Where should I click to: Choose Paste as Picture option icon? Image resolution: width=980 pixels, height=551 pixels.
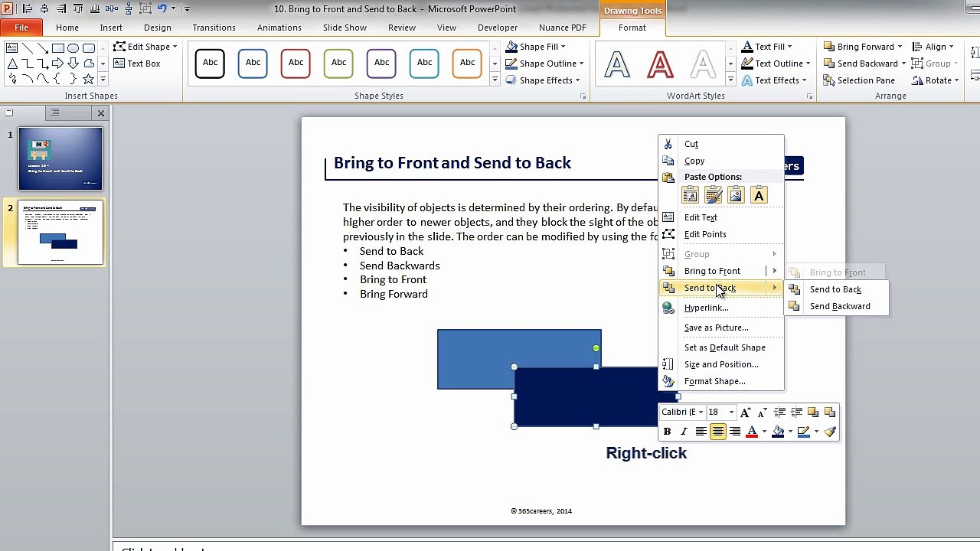point(736,196)
